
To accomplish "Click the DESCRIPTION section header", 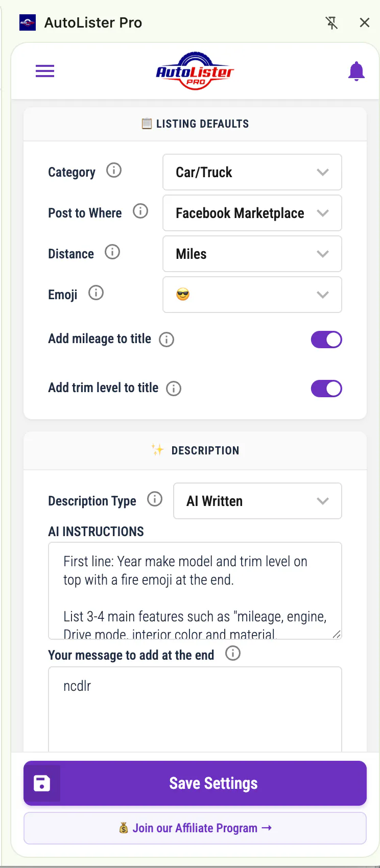I will click(195, 450).
